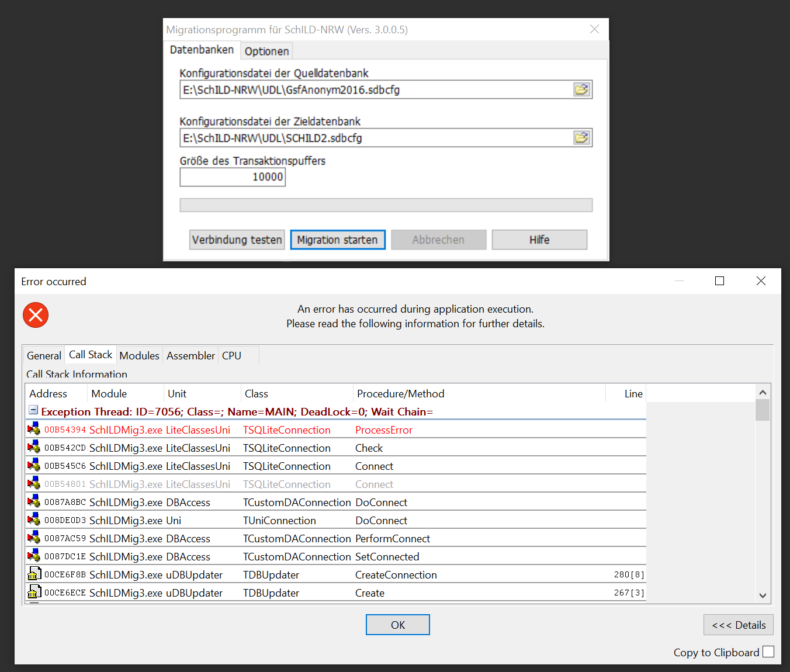Click the icon of the CreateConnection row
This screenshot has height=672, width=790.
(34, 574)
